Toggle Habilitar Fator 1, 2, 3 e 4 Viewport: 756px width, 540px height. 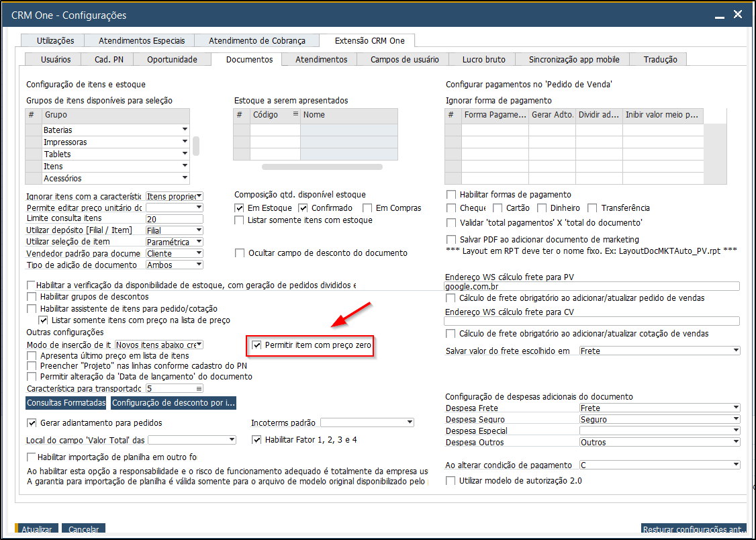(x=257, y=440)
